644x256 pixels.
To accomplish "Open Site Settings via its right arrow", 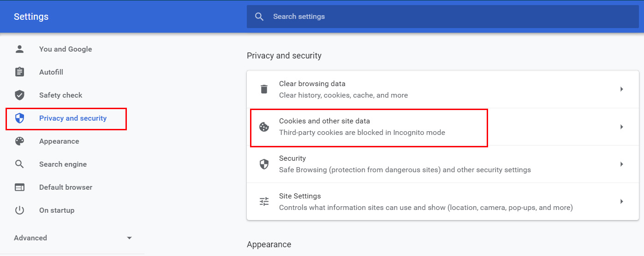I will coord(621,201).
